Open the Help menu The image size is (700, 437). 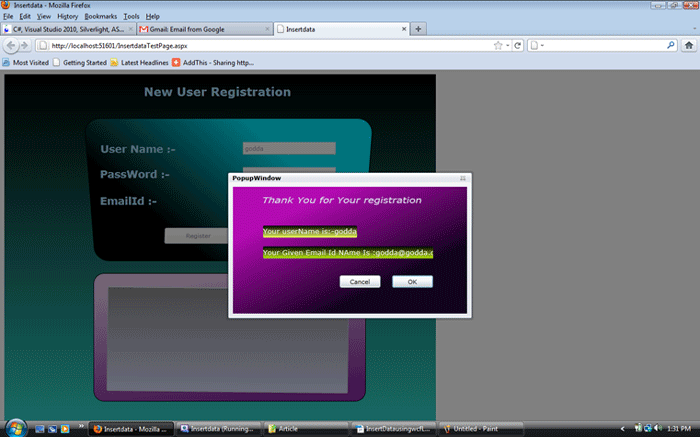[153, 17]
